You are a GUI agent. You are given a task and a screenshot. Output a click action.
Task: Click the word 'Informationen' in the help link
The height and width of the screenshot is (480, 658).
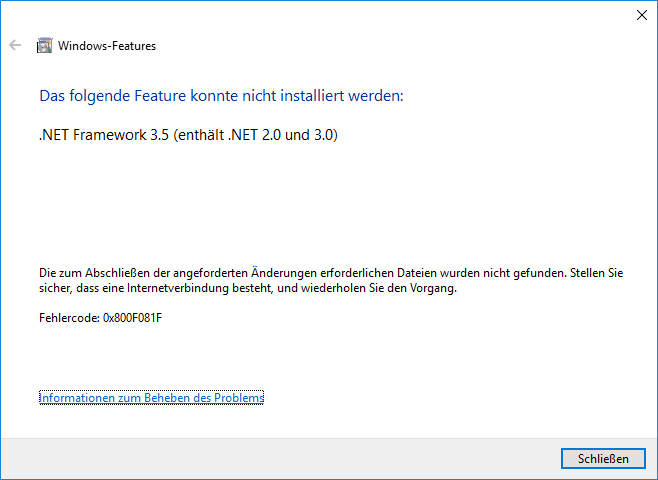[x=73, y=398]
